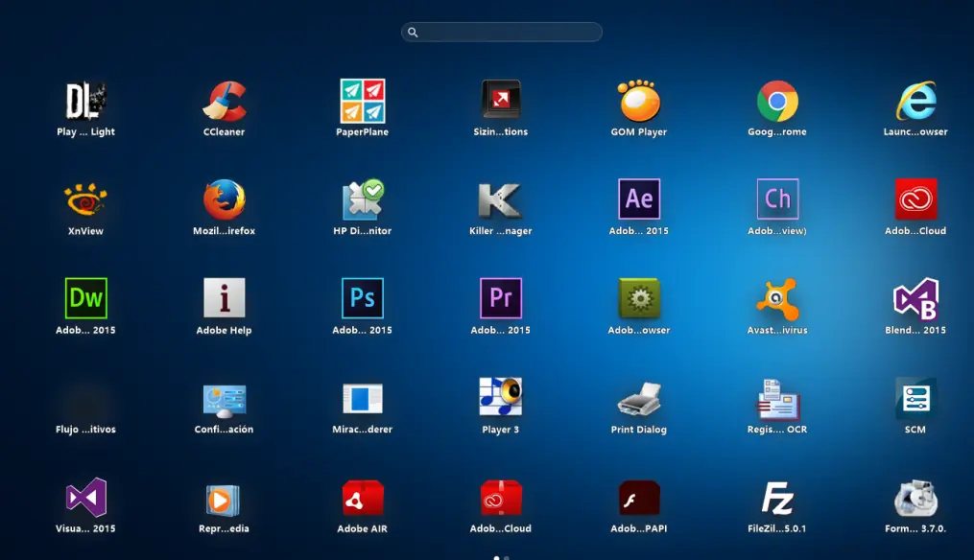
Task: Launch Visual Studio 2015
Action: 86,498
